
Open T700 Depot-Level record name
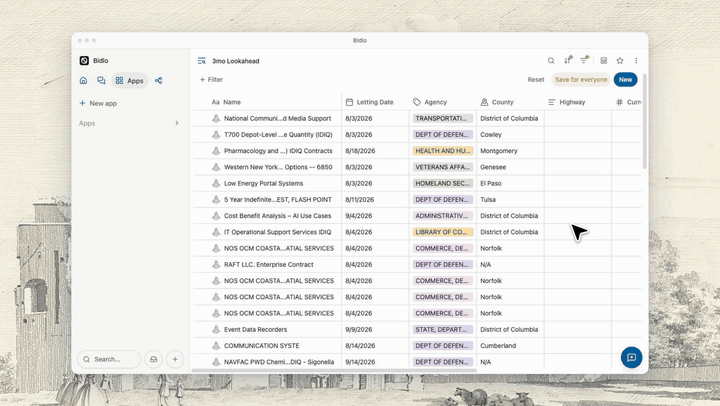(278, 135)
